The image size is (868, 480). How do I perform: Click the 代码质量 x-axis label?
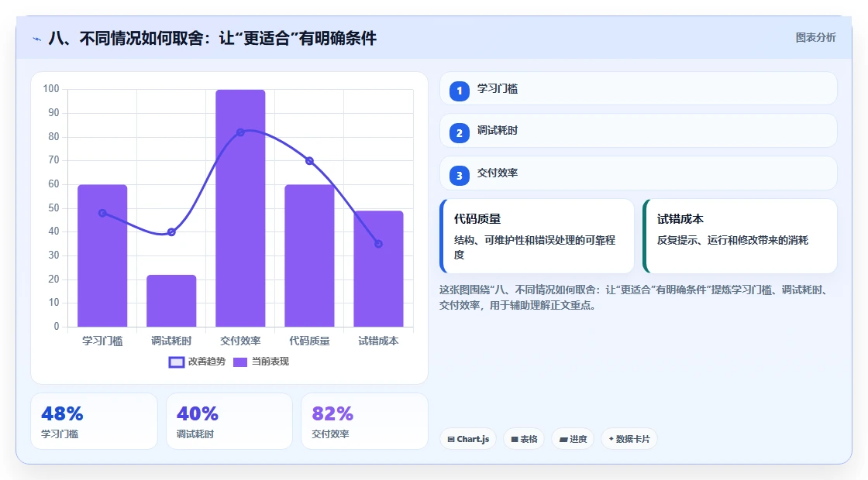click(x=309, y=341)
